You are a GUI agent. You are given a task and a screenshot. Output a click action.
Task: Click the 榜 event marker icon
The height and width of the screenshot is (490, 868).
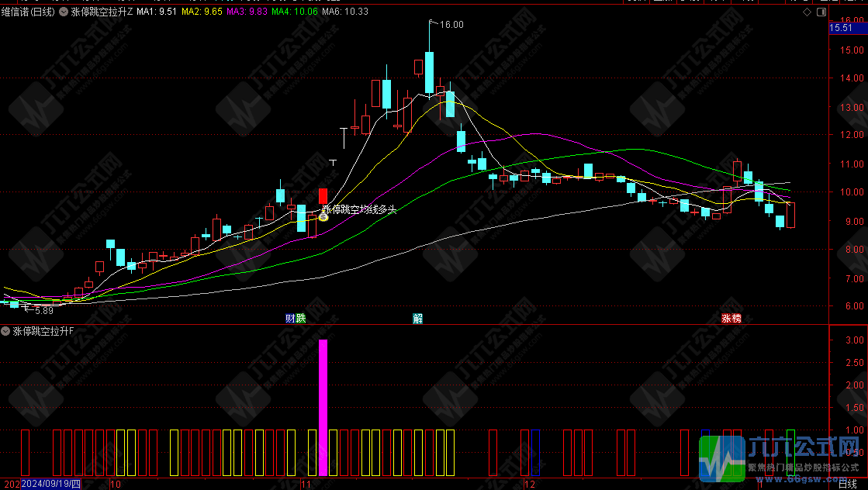point(736,318)
